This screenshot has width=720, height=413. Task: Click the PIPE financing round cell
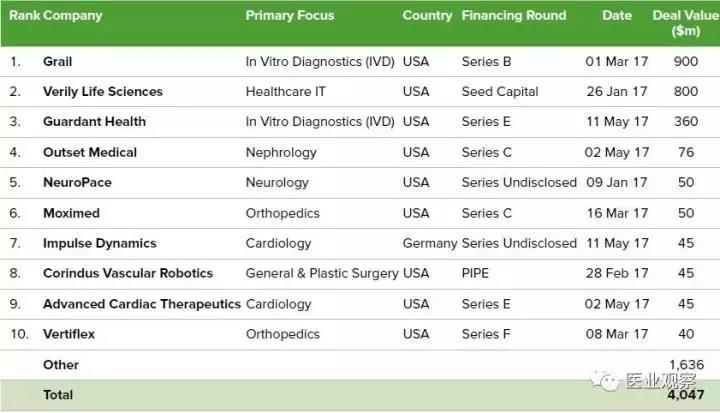475,273
